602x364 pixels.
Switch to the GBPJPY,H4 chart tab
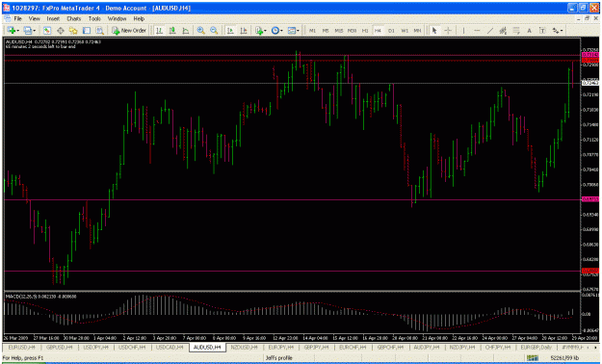click(317, 347)
